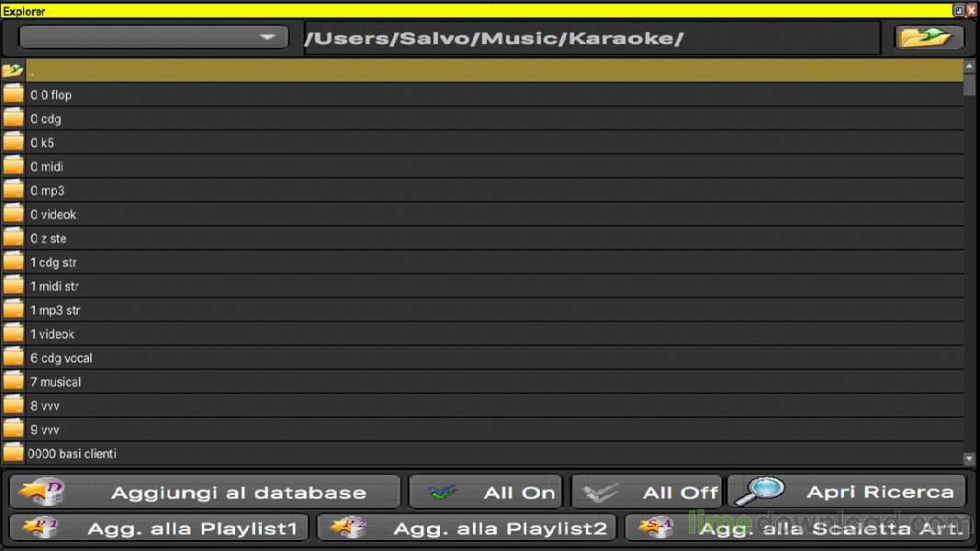This screenshot has width=980, height=551.
Task: Click 'Agg. alla Playlist1' button
Action: 159,528
